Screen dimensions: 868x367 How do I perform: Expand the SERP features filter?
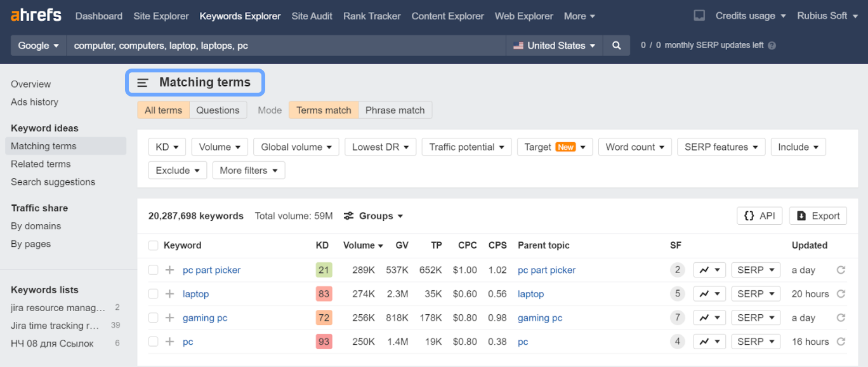click(x=721, y=147)
